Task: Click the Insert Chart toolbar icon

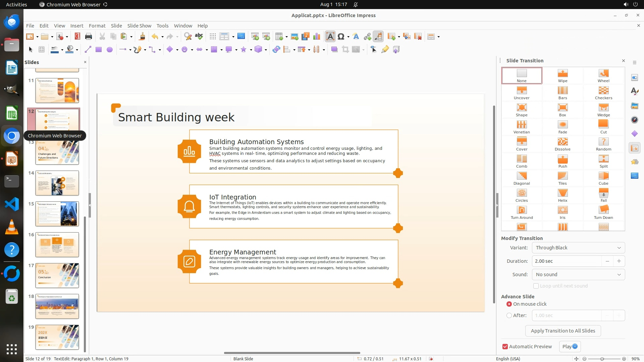Action: [316, 37]
